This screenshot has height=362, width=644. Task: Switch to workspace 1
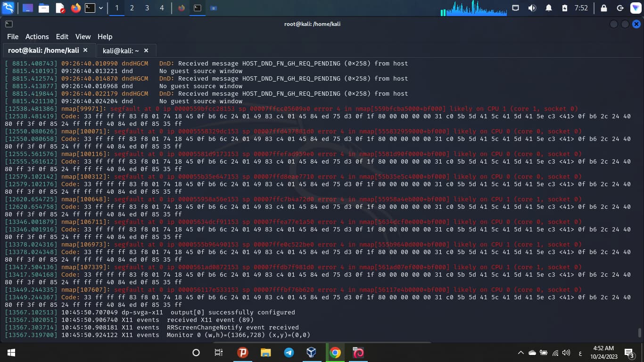tap(117, 8)
